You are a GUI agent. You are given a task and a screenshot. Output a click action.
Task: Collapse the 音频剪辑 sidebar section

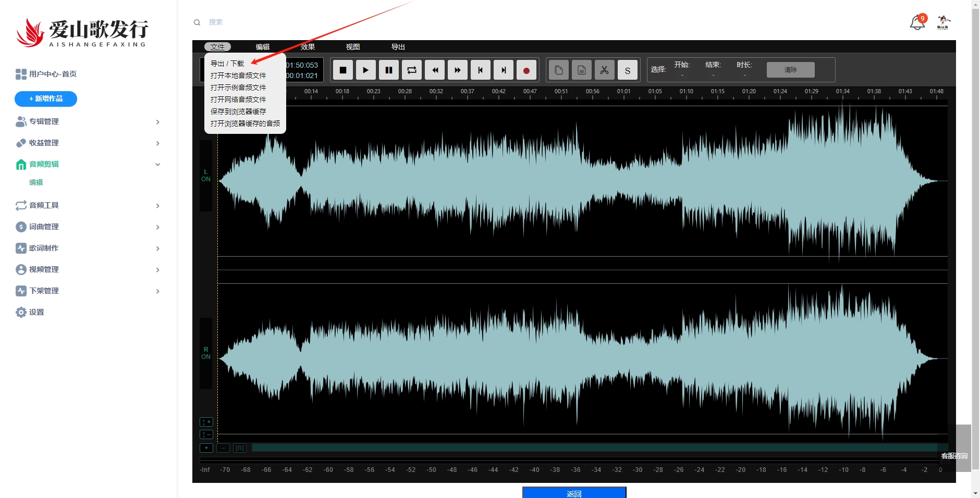pyautogui.click(x=88, y=165)
